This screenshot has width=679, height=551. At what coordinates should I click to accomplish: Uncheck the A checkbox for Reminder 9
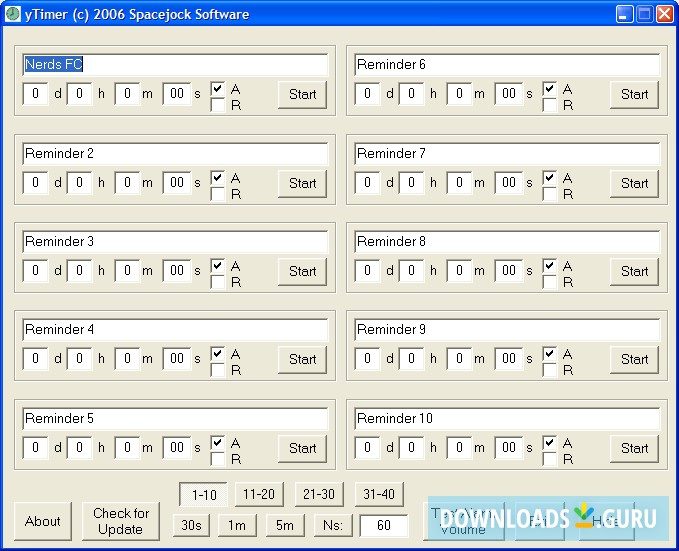pyautogui.click(x=550, y=354)
